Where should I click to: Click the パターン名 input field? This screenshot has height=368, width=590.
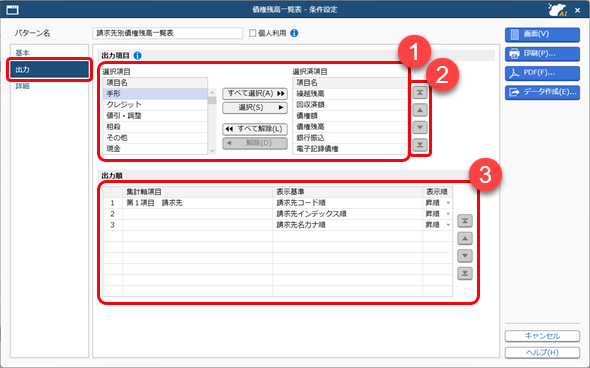[167, 33]
